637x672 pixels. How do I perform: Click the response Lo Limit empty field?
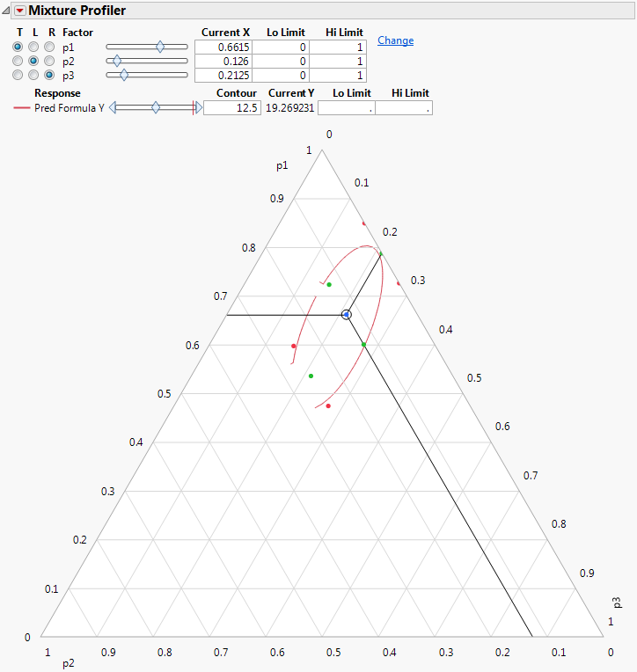pyautogui.click(x=347, y=108)
